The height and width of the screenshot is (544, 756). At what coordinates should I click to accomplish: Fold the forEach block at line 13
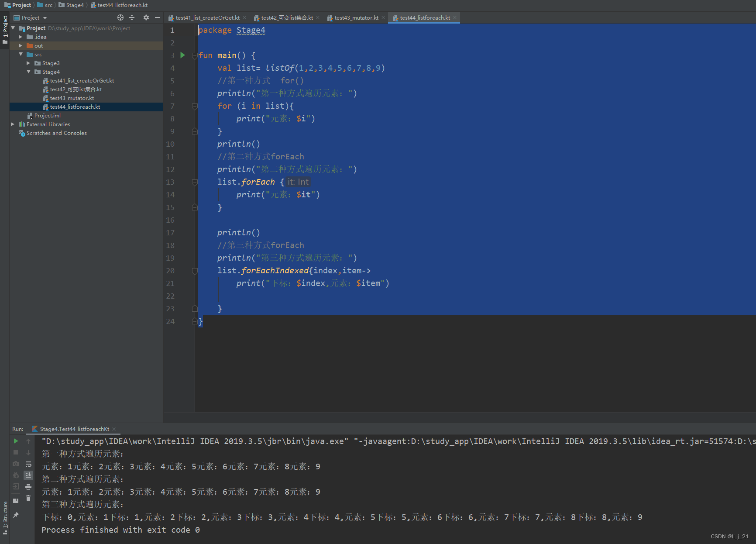point(195,182)
